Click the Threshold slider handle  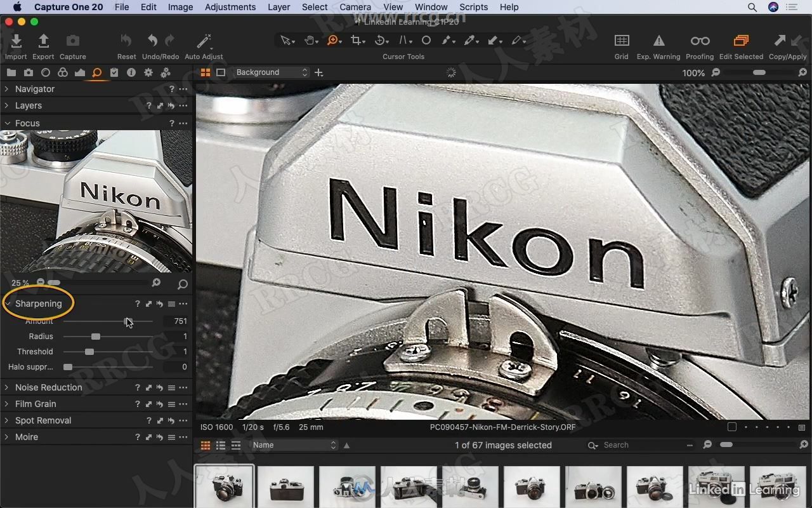(x=89, y=352)
